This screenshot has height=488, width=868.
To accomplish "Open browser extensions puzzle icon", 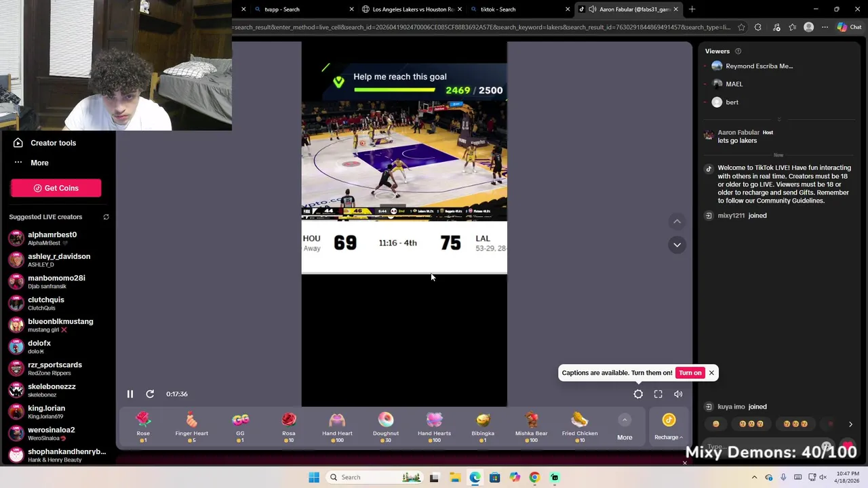I will (x=758, y=27).
